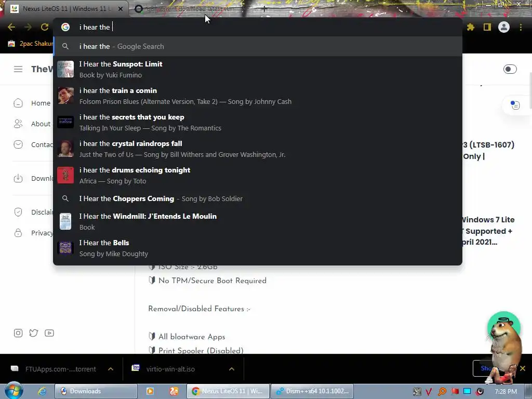Pick 'i hear the secrets that you keep'

point(258,123)
